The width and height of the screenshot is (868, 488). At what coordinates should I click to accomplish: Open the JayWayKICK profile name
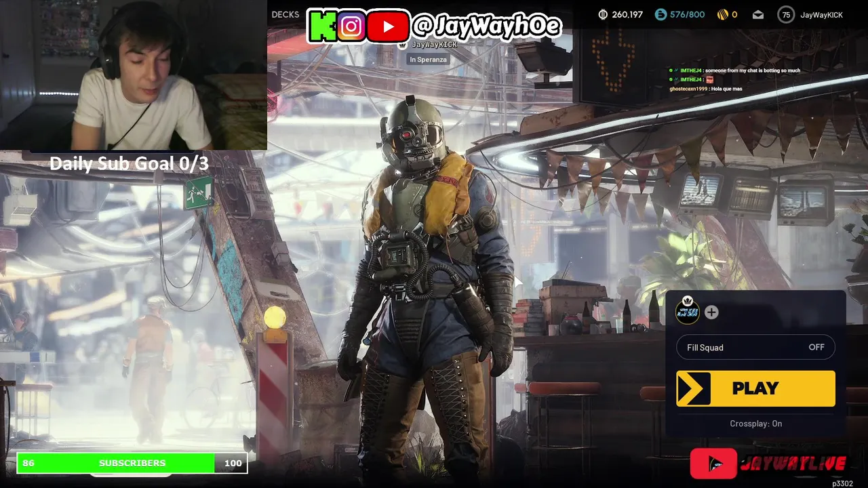[x=821, y=14]
